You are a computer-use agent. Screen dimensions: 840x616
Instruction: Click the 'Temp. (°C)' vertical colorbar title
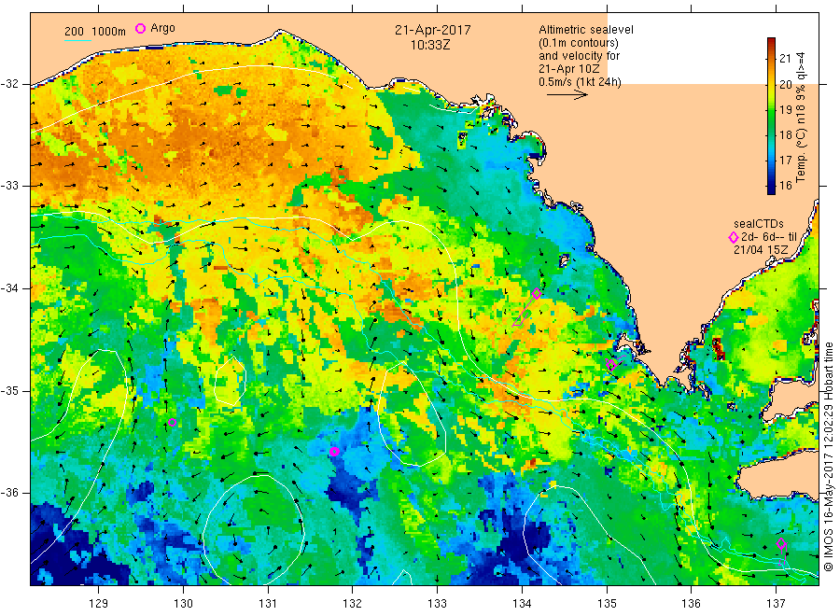[x=801, y=155]
